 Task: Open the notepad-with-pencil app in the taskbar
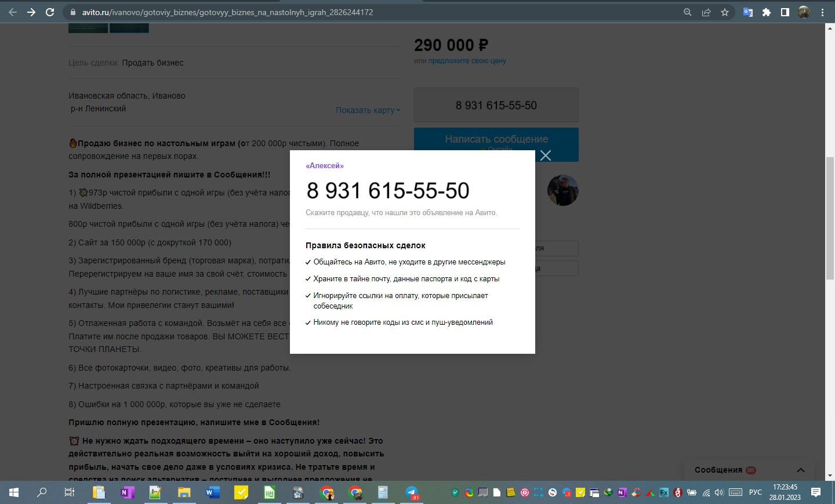coord(155,492)
